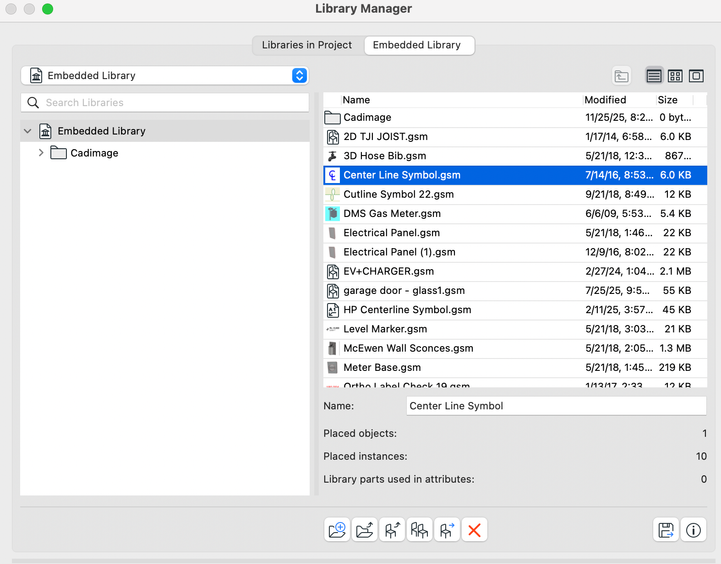721x564 pixels.
Task: Show library part information
Action: coord(693,530)
